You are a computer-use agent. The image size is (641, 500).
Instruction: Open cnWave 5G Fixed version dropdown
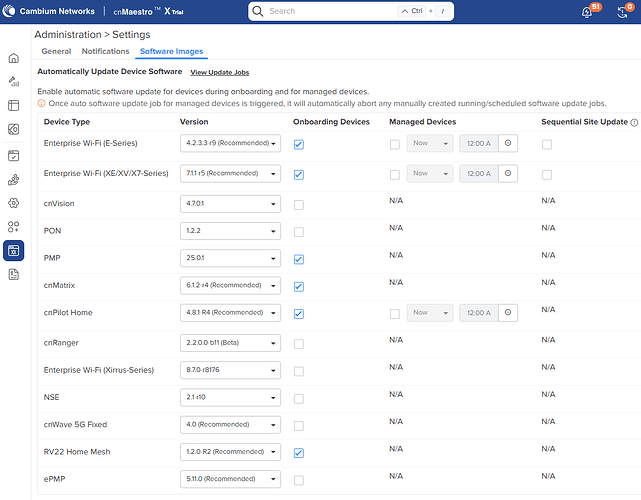click(230, 424)
